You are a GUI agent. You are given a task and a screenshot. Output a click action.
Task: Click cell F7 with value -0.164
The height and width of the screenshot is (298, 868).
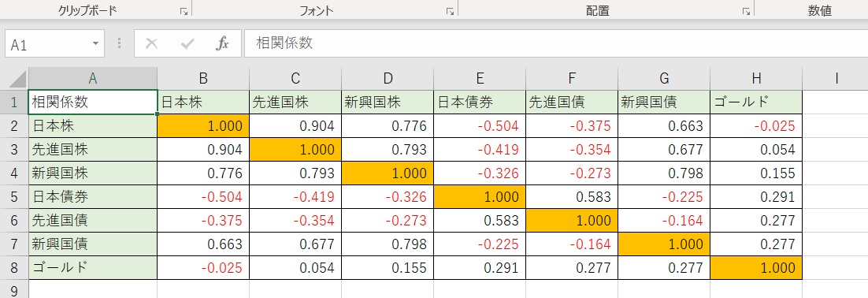[x=572, y=244]
